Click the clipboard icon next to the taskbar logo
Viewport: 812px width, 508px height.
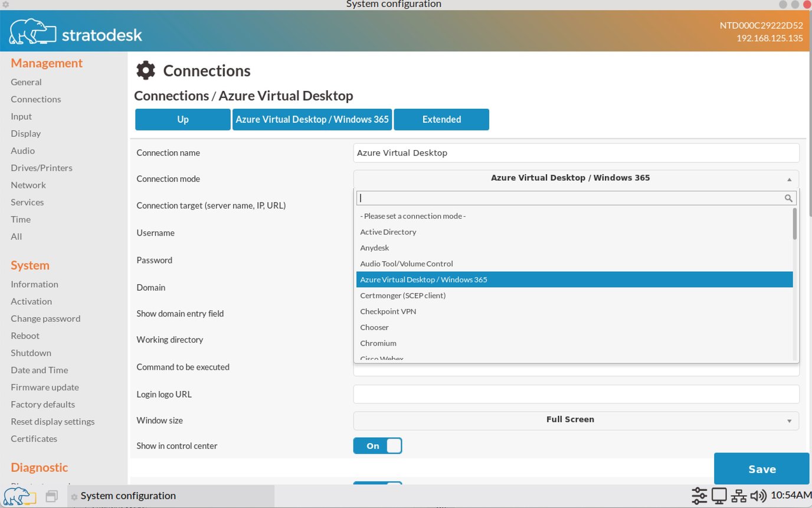(x=52, y=496)
